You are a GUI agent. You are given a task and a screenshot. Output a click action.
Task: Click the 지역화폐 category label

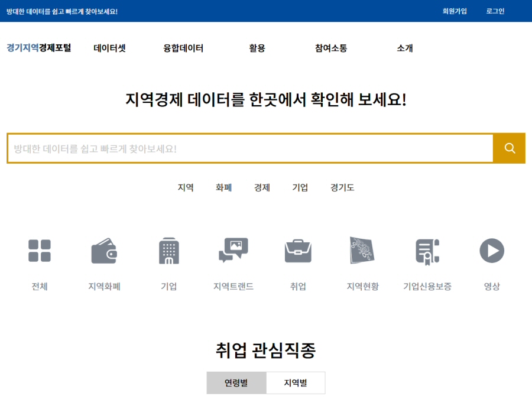pyautogui.click(x=104, y=287)
